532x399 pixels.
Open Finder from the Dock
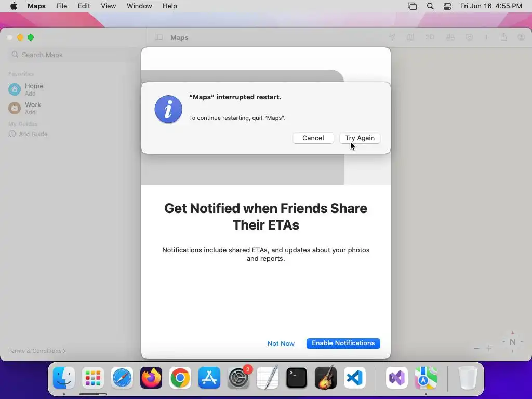pyautogui.click(x=64, y=378)
